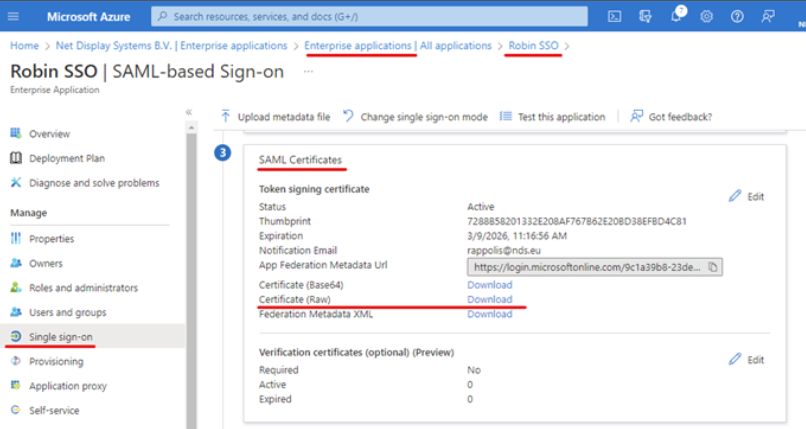Image resolution: width=806 pixels, height=429 pixels.
Task: Click Change single sign-on mode
Action: (x=415, y=117)
